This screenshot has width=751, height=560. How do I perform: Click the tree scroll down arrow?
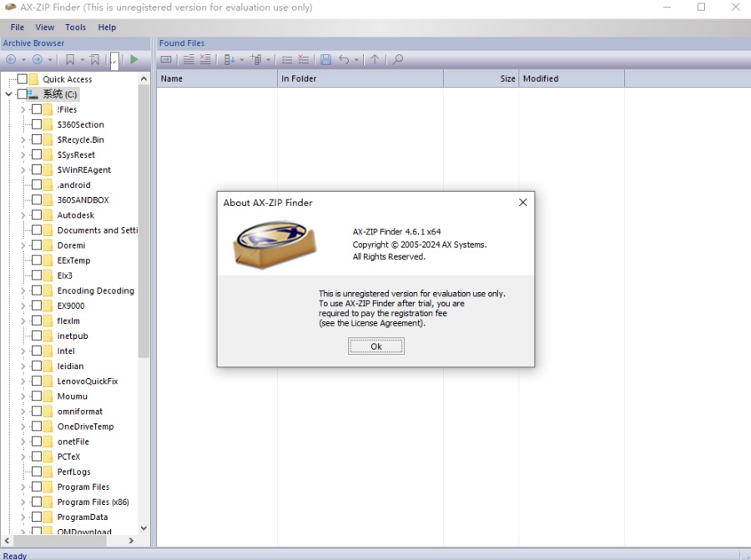pos(144,528)
